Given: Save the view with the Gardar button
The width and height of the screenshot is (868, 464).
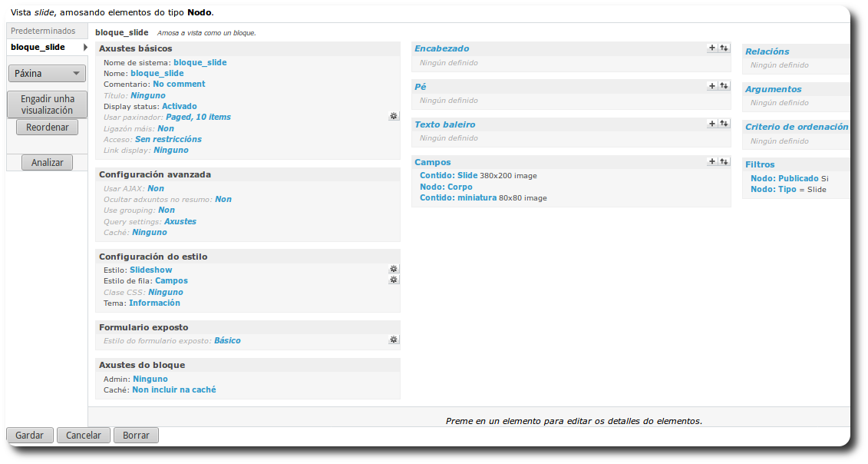Looking at the screenshot, I should [29, 435].
